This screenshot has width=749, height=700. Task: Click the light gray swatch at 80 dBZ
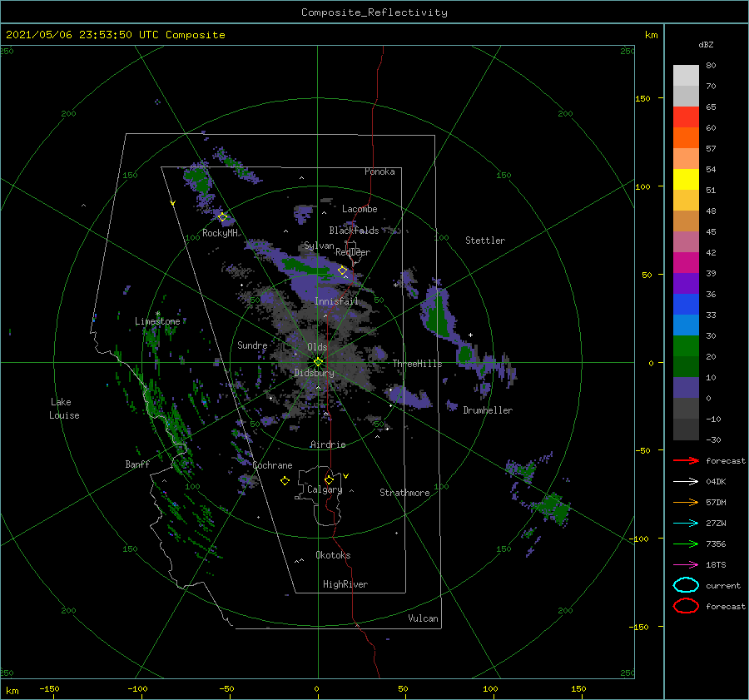coord(686,75)
